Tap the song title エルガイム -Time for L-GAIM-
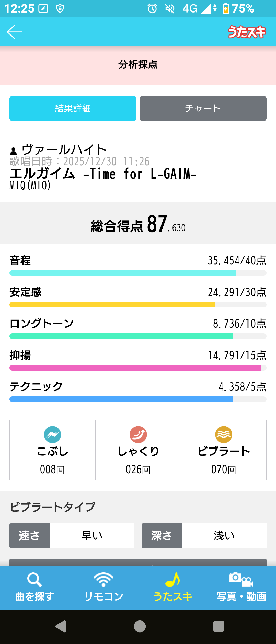The image size is (276, 644). (x=103, y=174)
